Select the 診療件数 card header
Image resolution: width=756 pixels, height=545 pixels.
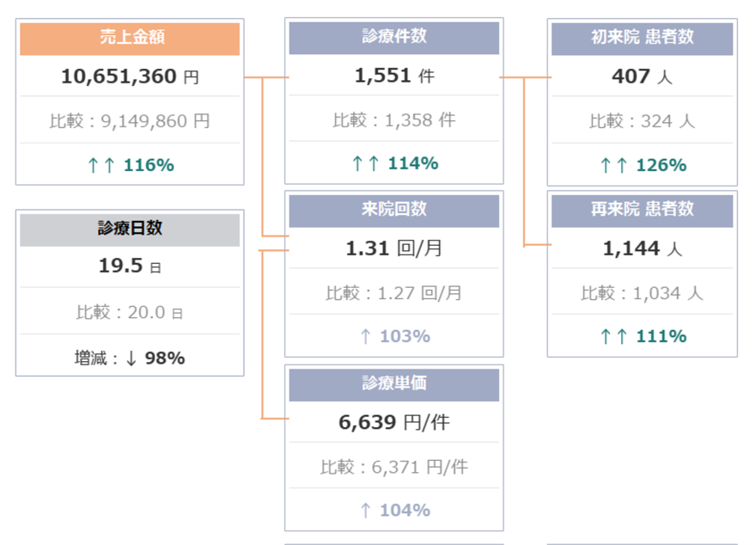[394, 38]
